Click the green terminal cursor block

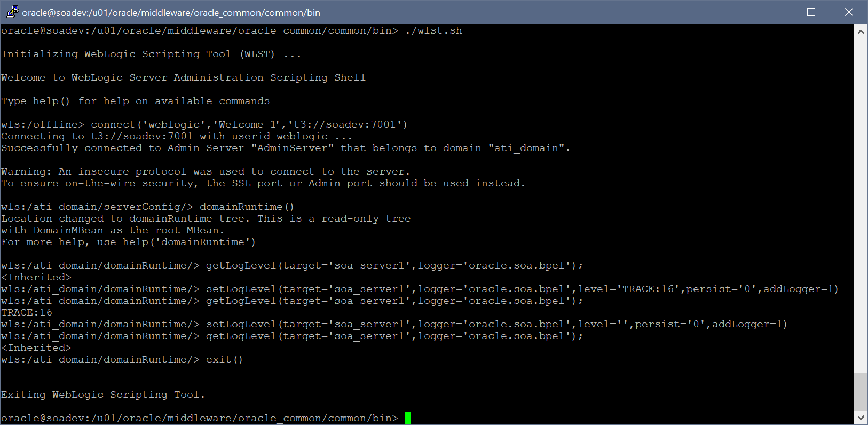[x=408, y=418]
